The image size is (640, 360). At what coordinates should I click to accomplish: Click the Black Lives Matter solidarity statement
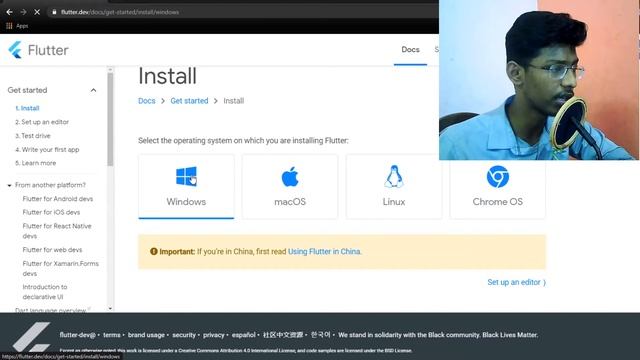click(x=438, y=335)
